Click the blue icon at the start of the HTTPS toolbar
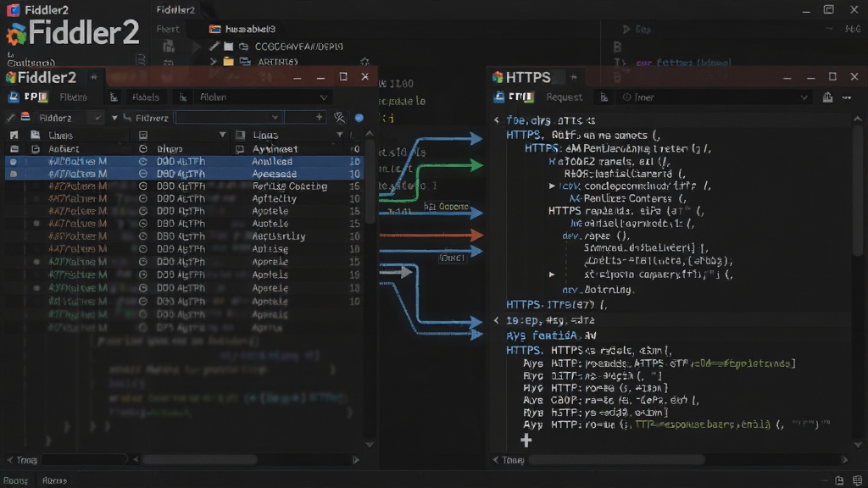The height and width of the screenshot is (488, 868). [498, 97]
